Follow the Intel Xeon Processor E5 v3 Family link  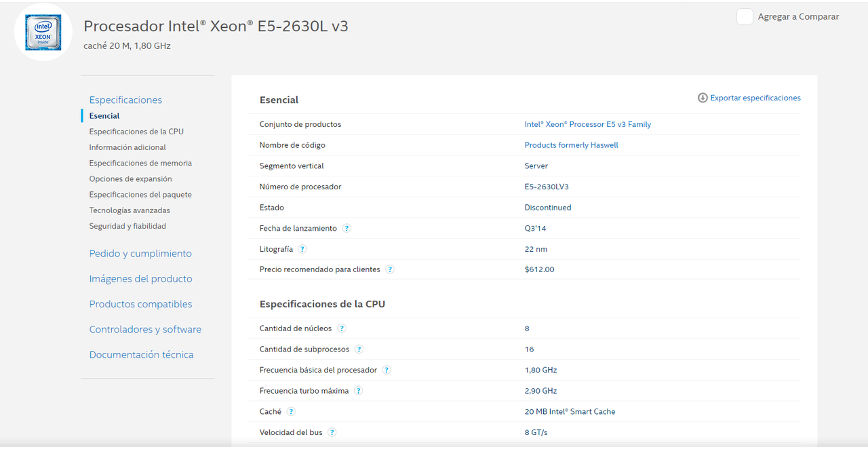coord(588,124)
